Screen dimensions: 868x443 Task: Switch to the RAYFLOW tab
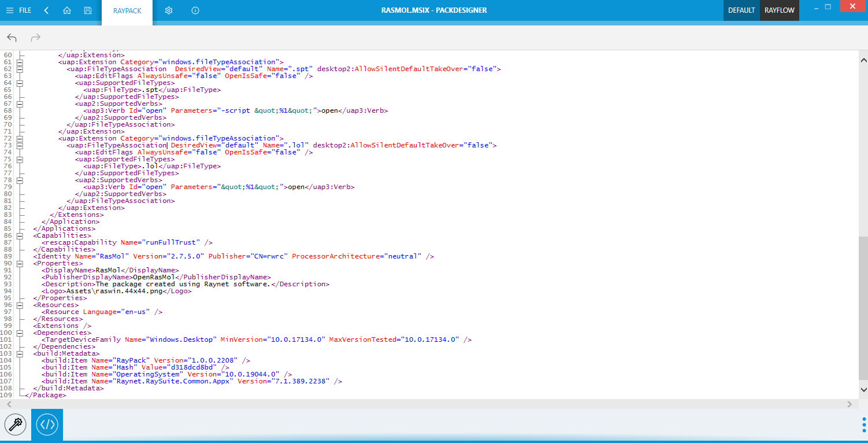point(780,10)
